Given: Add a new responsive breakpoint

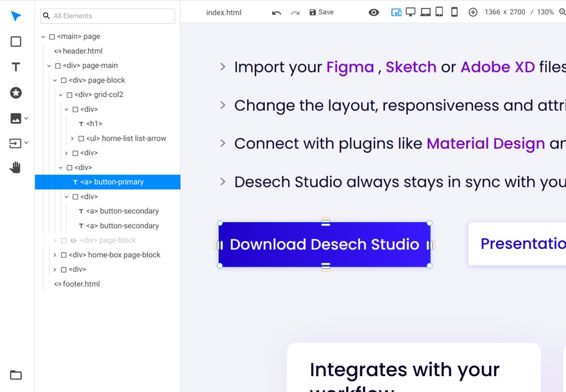Looking at the screenshot, I should tap(473, 12).
